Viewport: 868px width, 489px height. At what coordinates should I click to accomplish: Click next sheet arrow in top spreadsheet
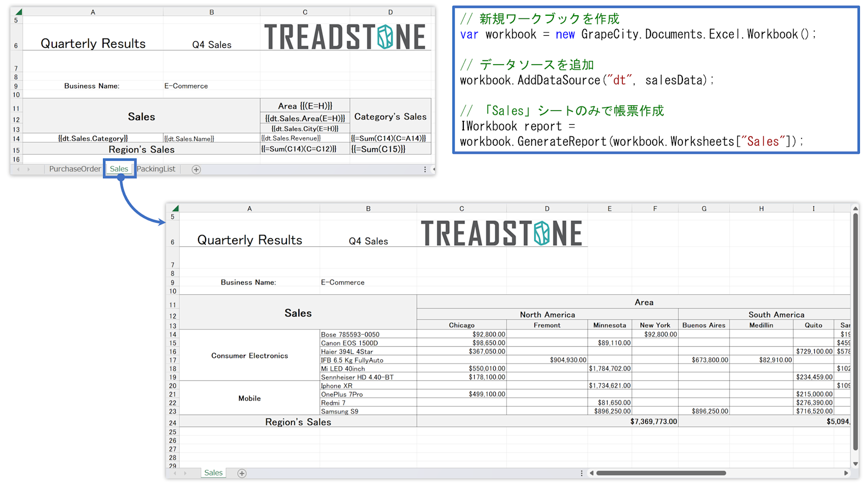coord(29,169)
